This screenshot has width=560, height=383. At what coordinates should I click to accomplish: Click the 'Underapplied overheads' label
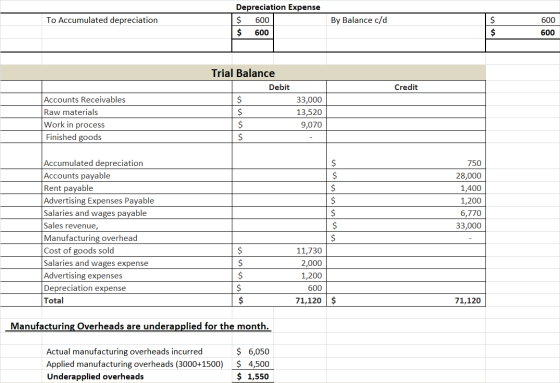(x=95, y=377)
